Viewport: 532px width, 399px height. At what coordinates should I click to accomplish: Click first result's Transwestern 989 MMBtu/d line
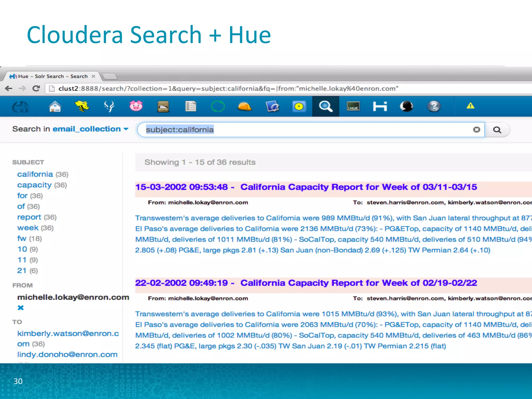tap(334, 218)
